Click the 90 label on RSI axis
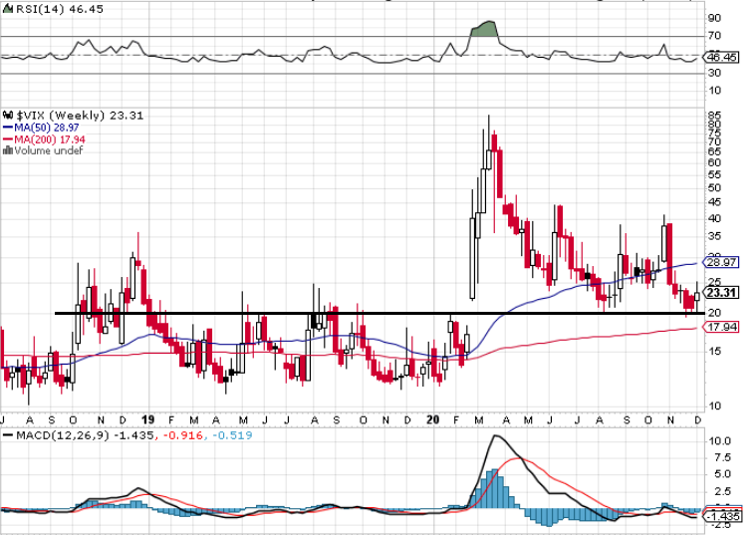The image size is (756, 535). (x=714, y=18)
